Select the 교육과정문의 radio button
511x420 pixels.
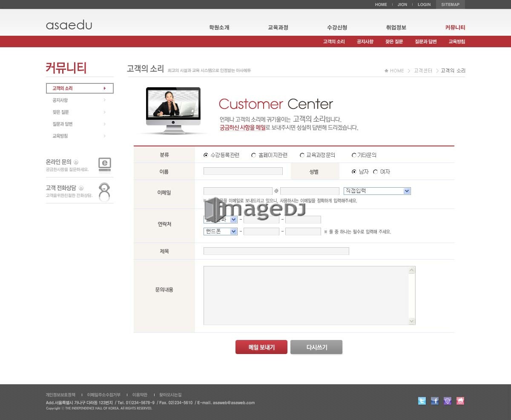302,155
